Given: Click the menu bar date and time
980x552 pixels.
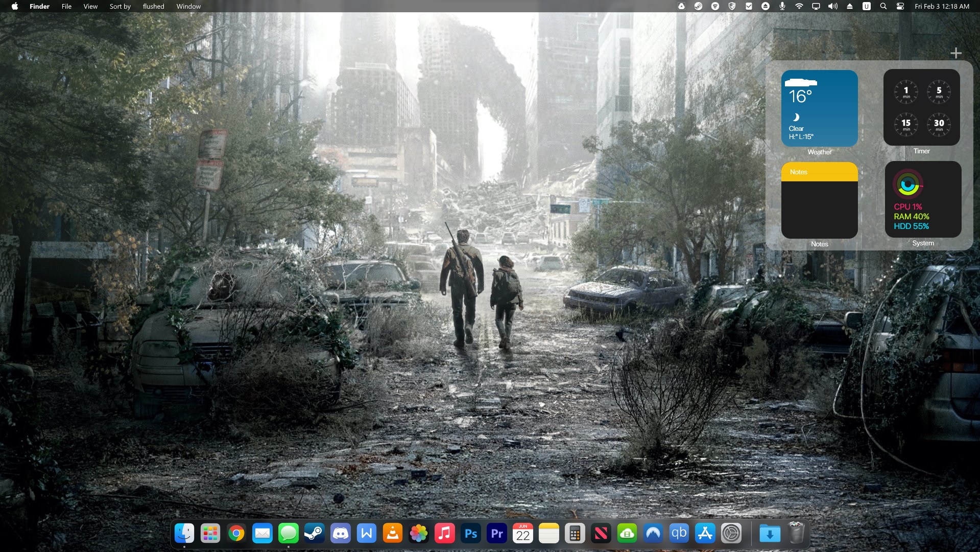Looking at the screenshot, I should (x=942, y=6).
